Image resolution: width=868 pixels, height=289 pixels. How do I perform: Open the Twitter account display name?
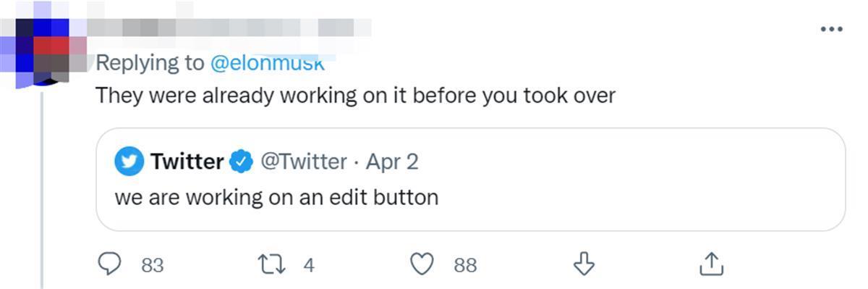[x=187, y=162]
